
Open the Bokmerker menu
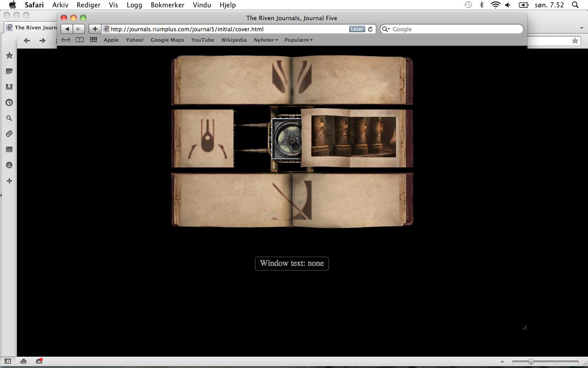click(x=168, y=5)
